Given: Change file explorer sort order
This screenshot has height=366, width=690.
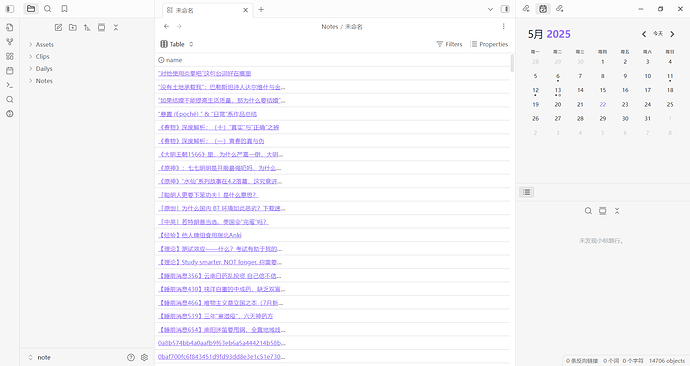Looking at the screenshot, I should 87,27.
